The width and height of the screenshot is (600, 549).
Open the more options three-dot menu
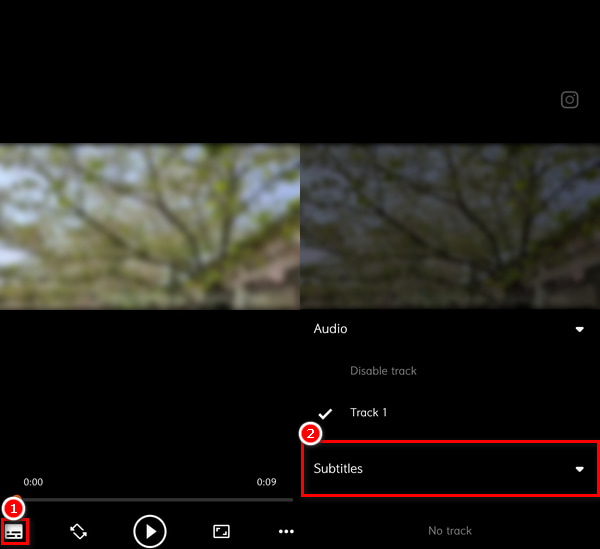286,531
